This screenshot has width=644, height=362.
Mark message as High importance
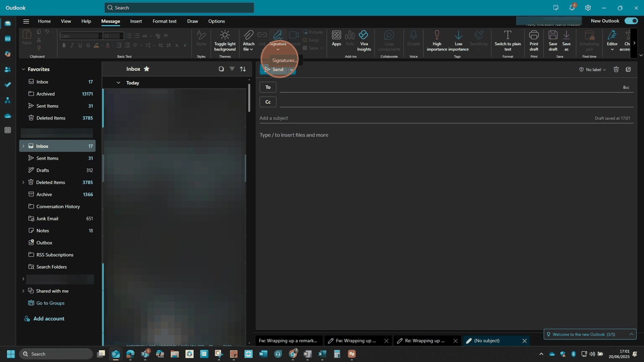pyautogui.click(x=437, y=41)
